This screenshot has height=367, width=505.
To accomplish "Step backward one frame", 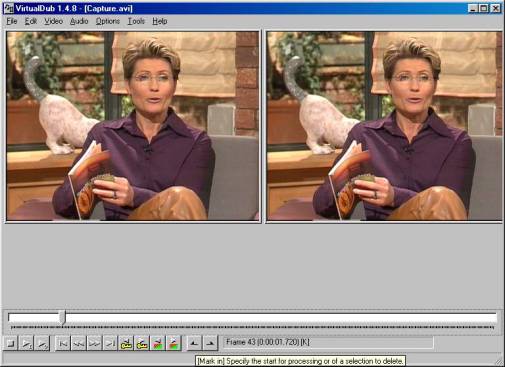I will pos(78,343).
